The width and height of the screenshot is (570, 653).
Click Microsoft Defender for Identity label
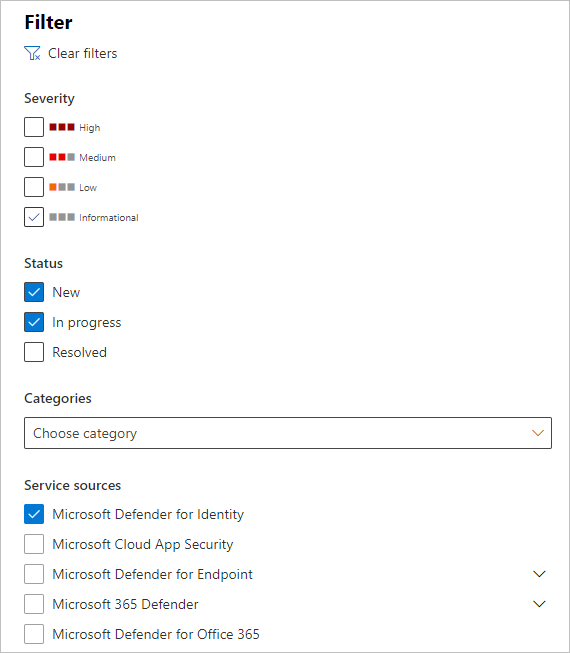pos(148,514)
